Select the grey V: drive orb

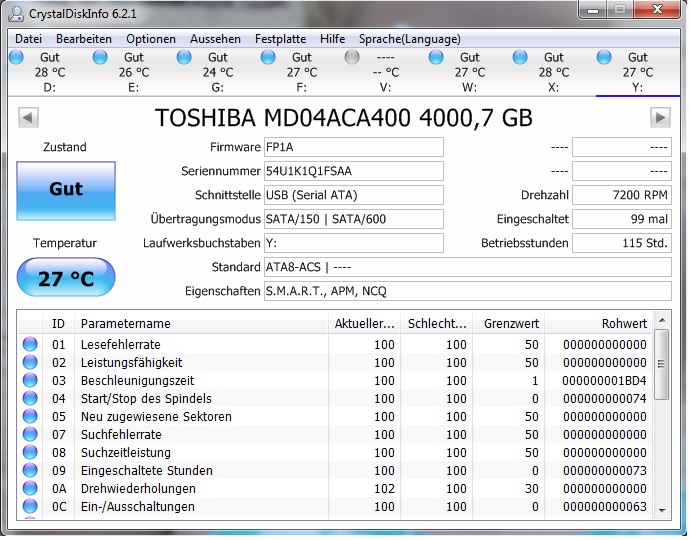352,57
